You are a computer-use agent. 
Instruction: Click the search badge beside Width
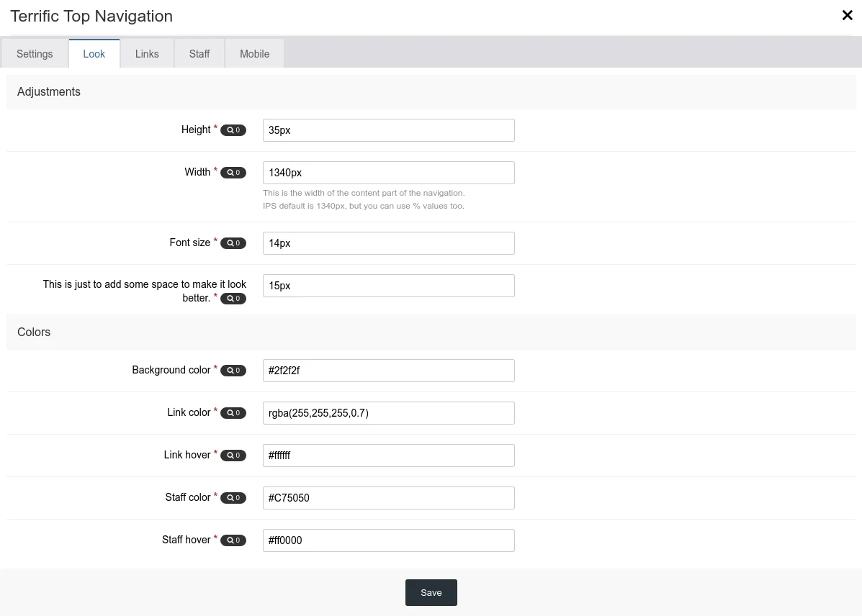tap(233, 173)
